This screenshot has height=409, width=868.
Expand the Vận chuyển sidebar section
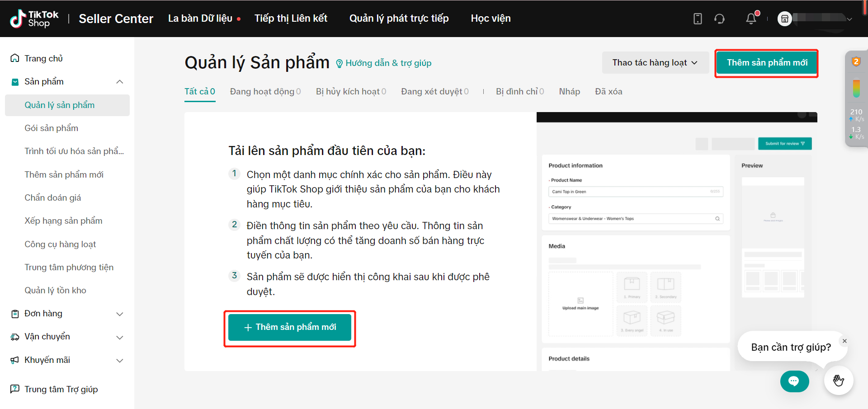[119, 337]
